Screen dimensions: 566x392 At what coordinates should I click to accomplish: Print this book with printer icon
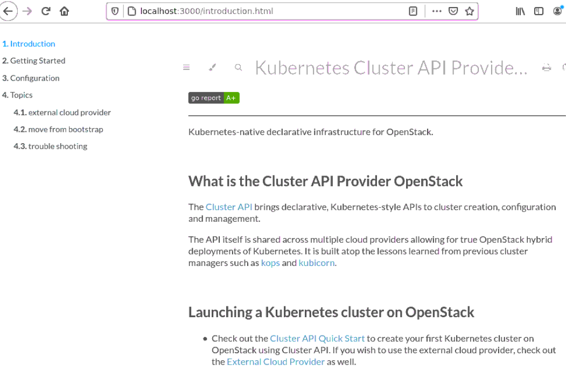point(547,67)
